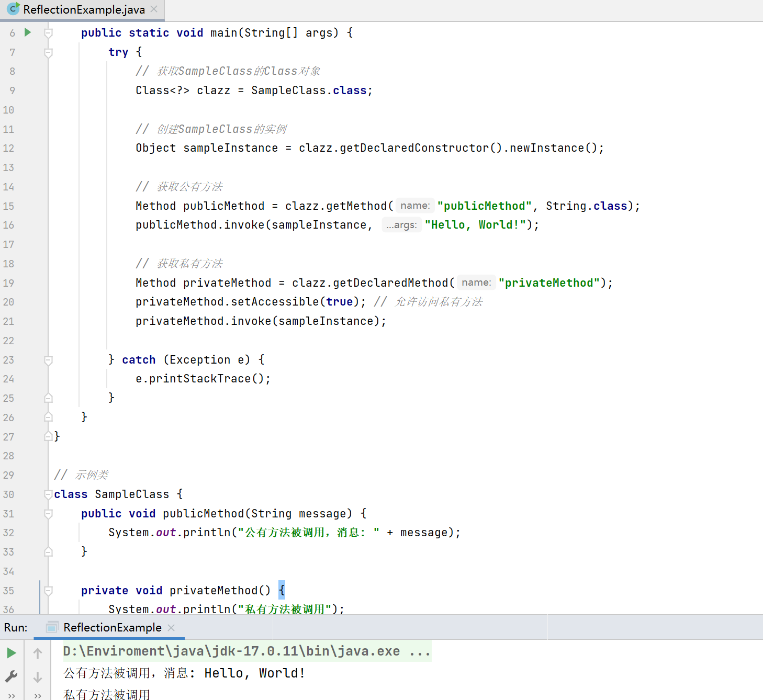Click the 'catch' keyword on line 23
763x700 pixels.
(x=139, y=360)
